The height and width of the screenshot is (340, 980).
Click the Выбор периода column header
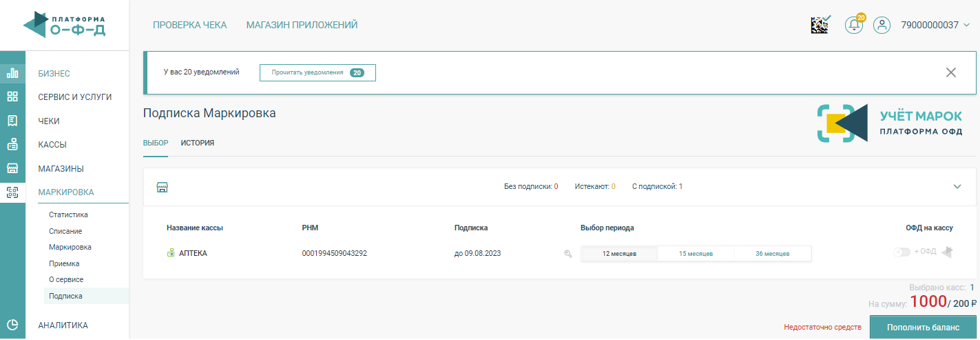pos(607,228)
